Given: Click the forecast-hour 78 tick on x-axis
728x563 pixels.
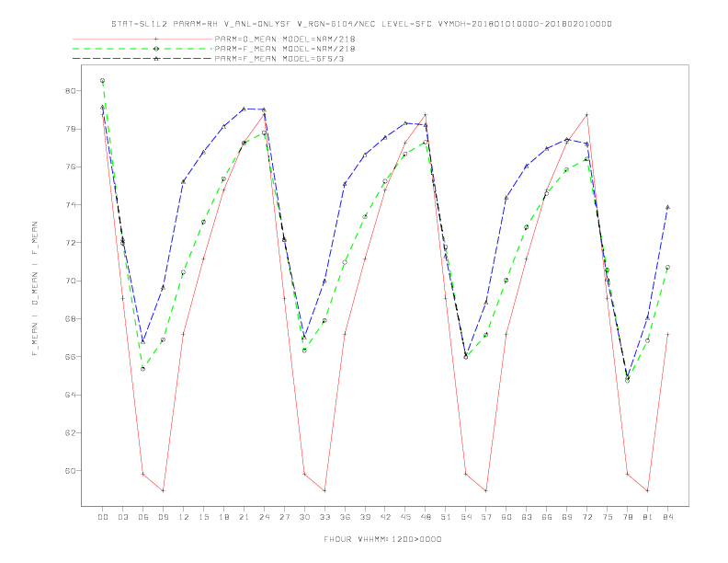Looking at the screenshot, I should point(627,517).
